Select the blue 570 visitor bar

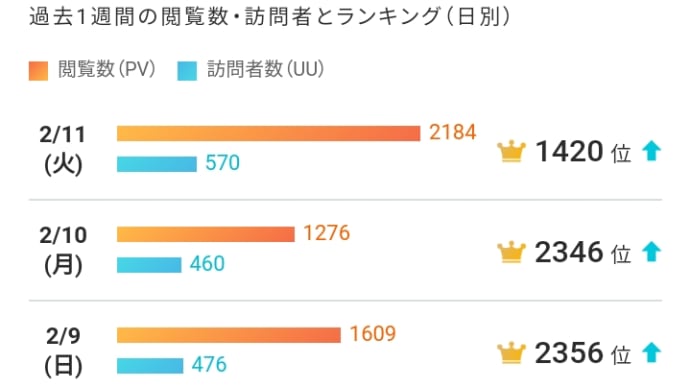pyautogui.click(x=157, y=164)
